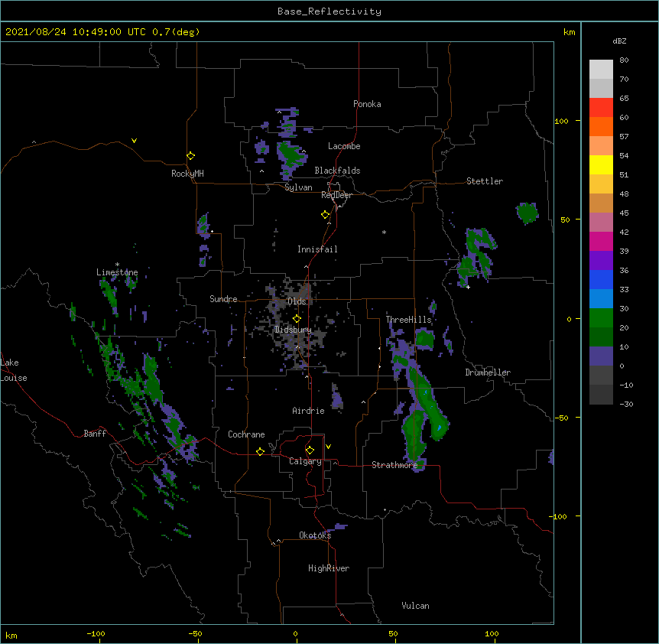Click the Lake Louise label

point(14,370)
